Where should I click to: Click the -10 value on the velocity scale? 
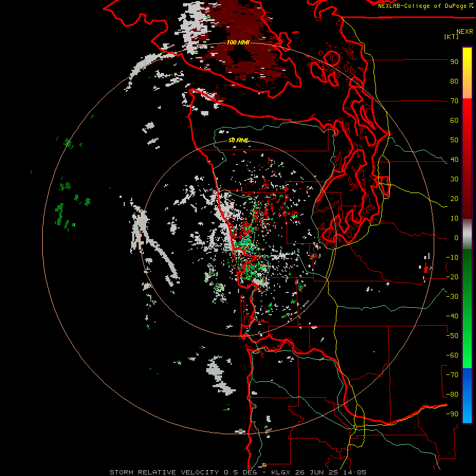452,258
